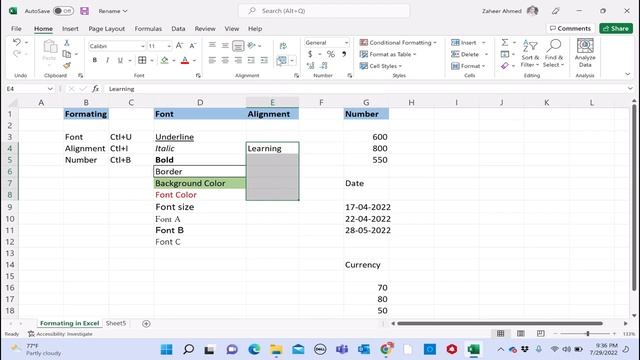Toggle Align Left
The width and height of the screenshot is (640, 360).
tap(212, 60)
